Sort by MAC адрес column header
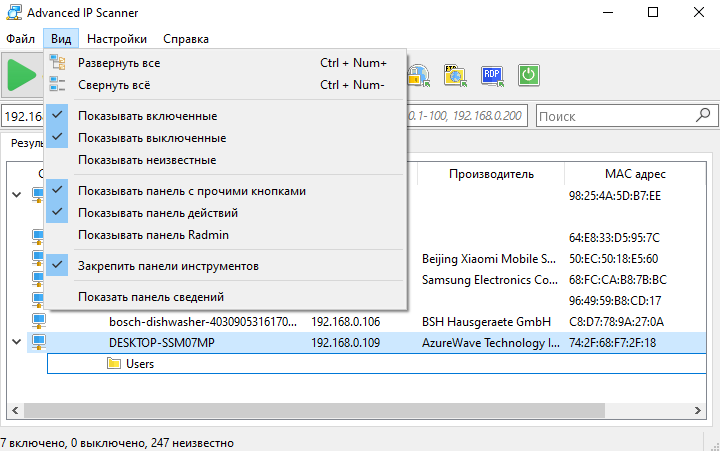 point(635,174)
